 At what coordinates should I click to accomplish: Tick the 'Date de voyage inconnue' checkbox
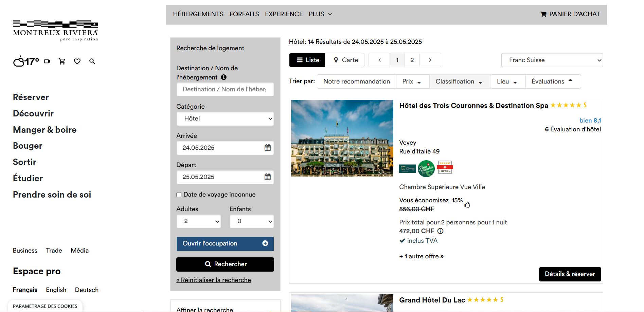179,195
